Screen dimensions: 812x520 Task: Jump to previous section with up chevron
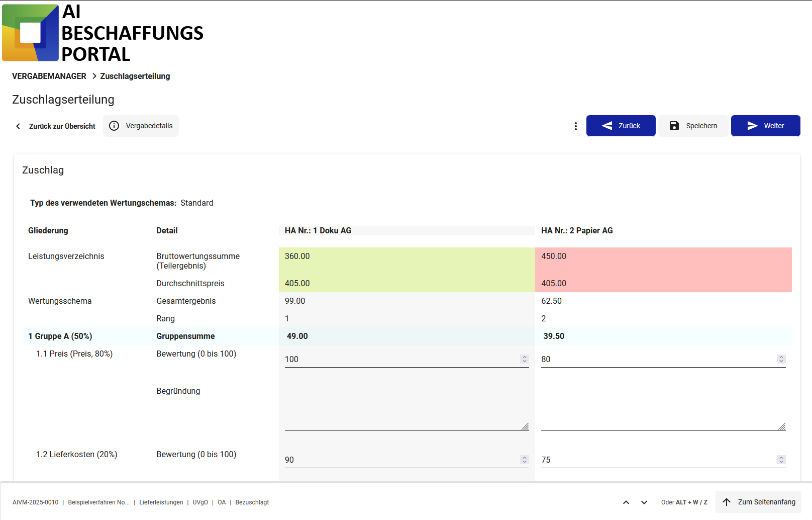[626, 502]
